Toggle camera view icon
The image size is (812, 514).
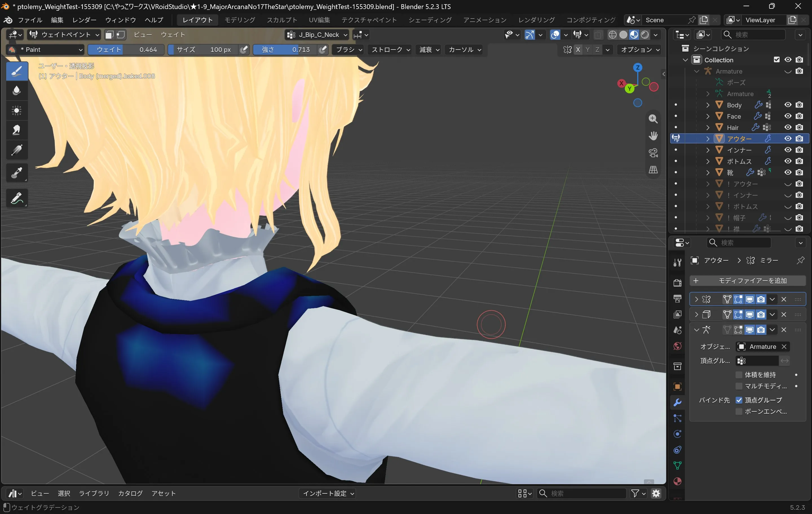(x=653, y=153)
